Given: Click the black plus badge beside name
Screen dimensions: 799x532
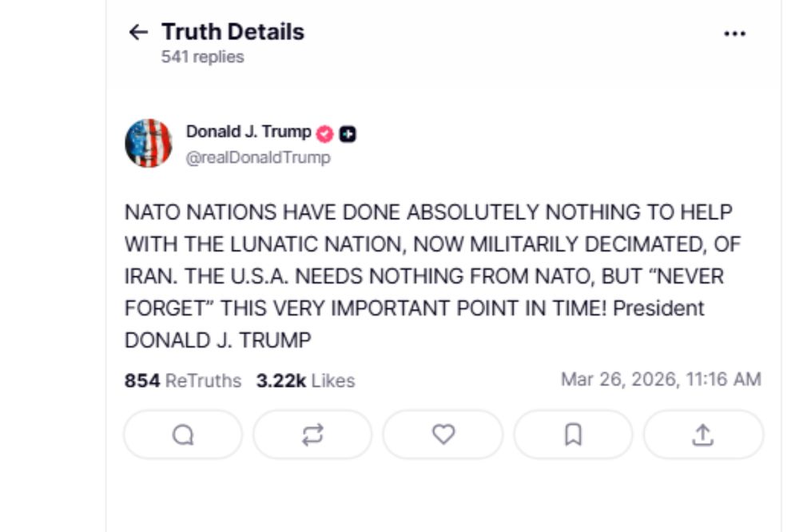Looking at the screenshot, I should [348, 134].
